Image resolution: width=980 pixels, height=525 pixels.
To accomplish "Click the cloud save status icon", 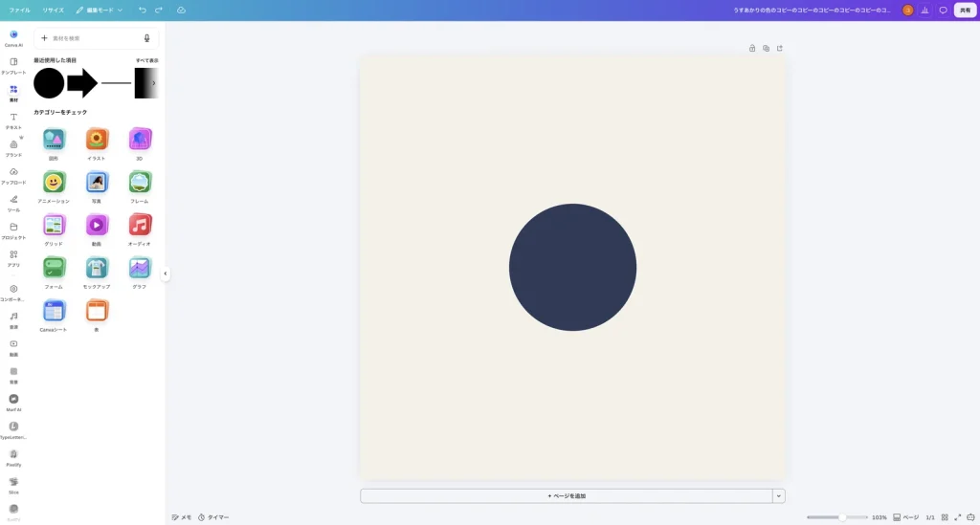I will click(181, 10).
